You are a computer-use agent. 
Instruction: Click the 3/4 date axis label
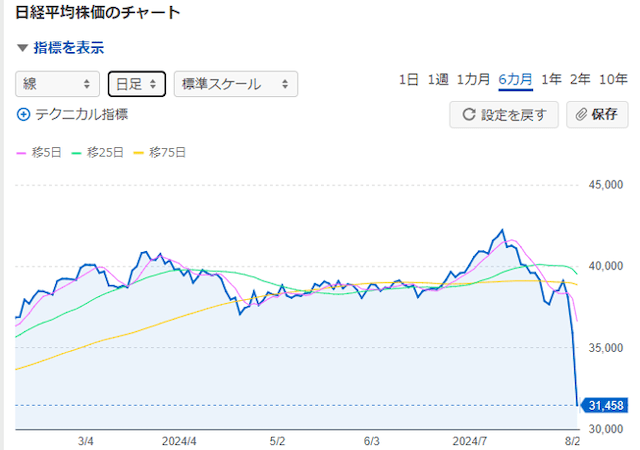point(86,441)
